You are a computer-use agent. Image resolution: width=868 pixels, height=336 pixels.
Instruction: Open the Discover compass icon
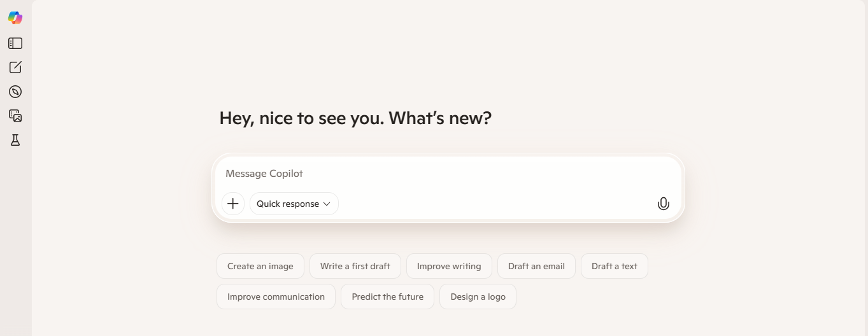15,92
